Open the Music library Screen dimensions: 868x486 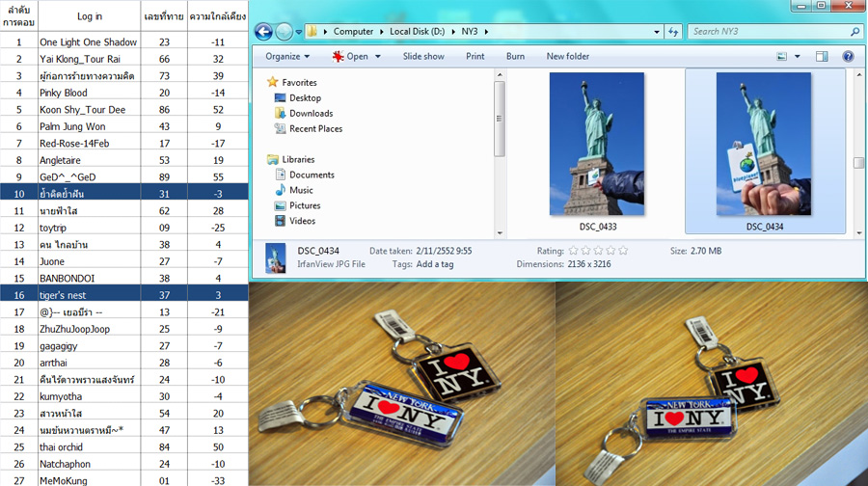(x=301, y=190)
